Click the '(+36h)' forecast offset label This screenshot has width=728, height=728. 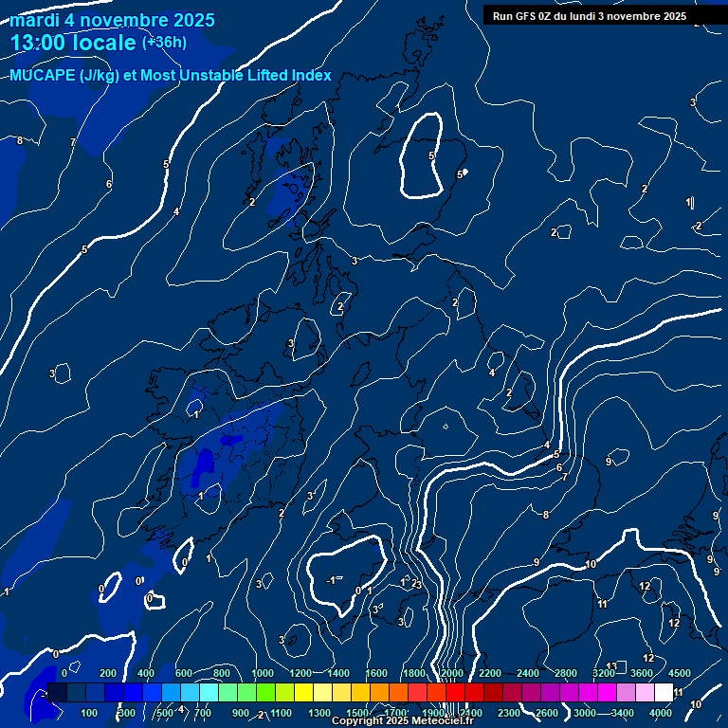[x=164, y=43]
